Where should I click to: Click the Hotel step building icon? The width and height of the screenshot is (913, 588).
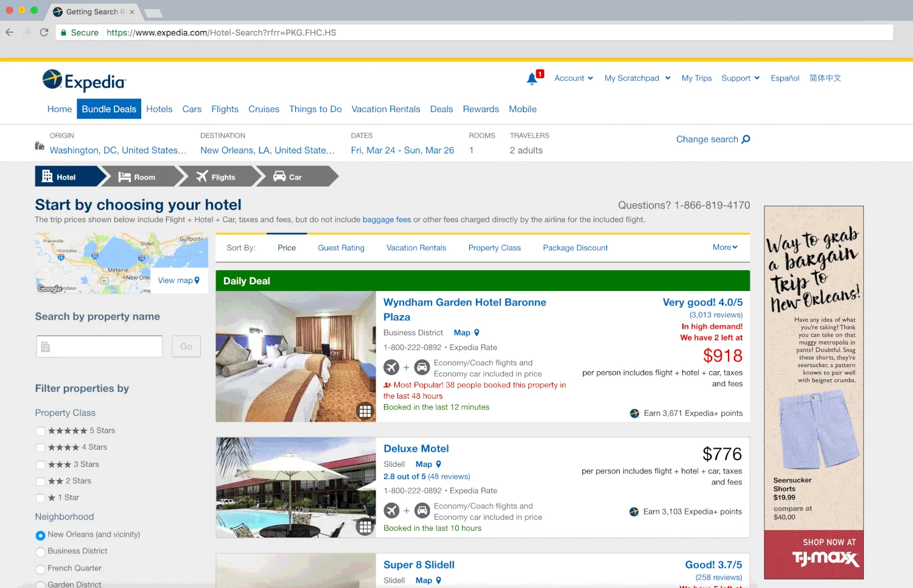coord(47,177)
